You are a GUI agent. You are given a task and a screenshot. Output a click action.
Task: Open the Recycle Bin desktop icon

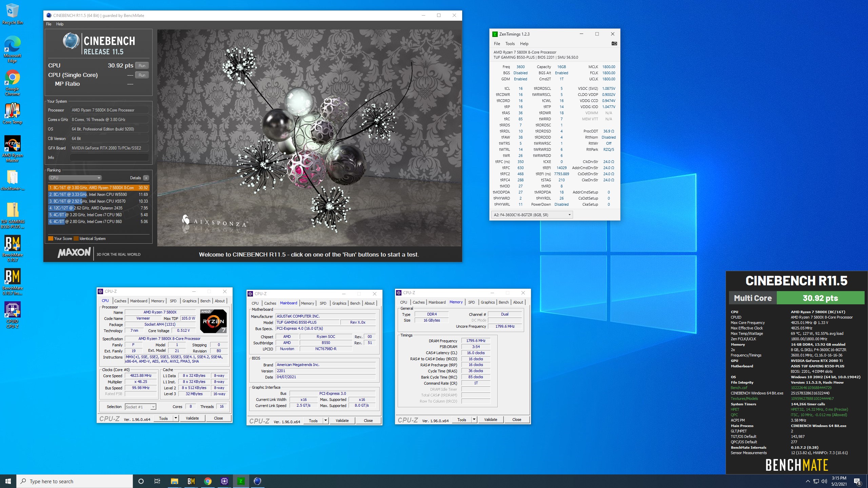pos(13,14)
